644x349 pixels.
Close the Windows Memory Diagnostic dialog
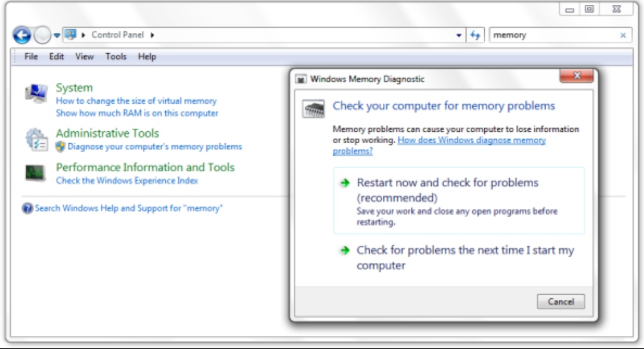tap(576, 76)
